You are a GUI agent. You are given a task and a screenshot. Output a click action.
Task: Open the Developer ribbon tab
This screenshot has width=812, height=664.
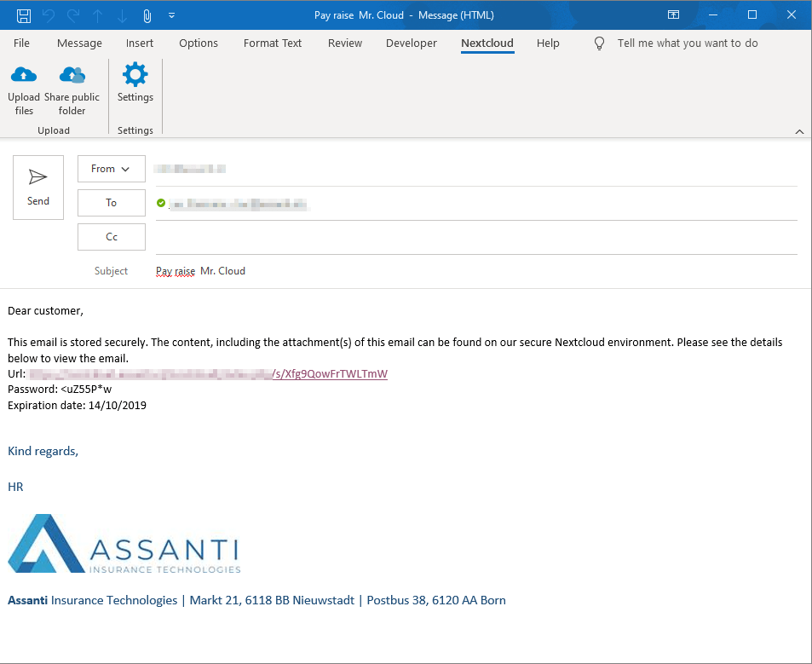tap(412, 43)
